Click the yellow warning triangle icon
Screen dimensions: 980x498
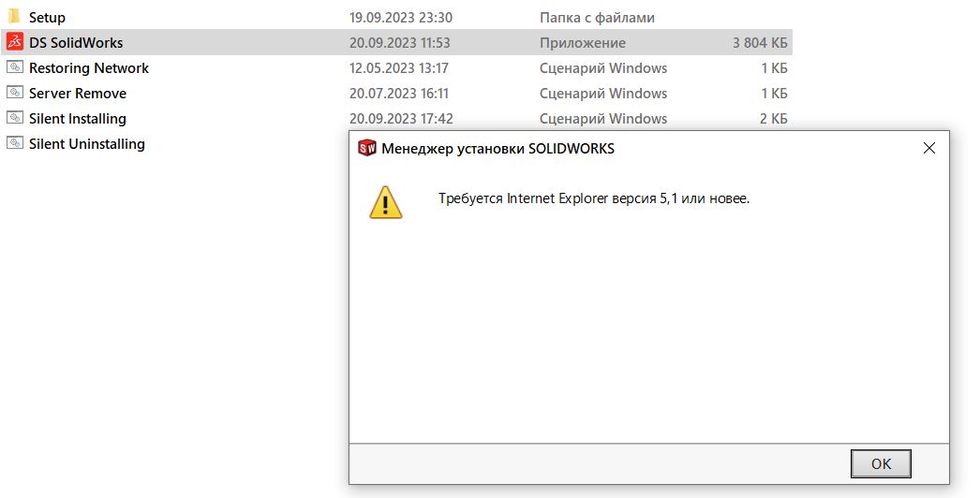[x=386, y=202]
